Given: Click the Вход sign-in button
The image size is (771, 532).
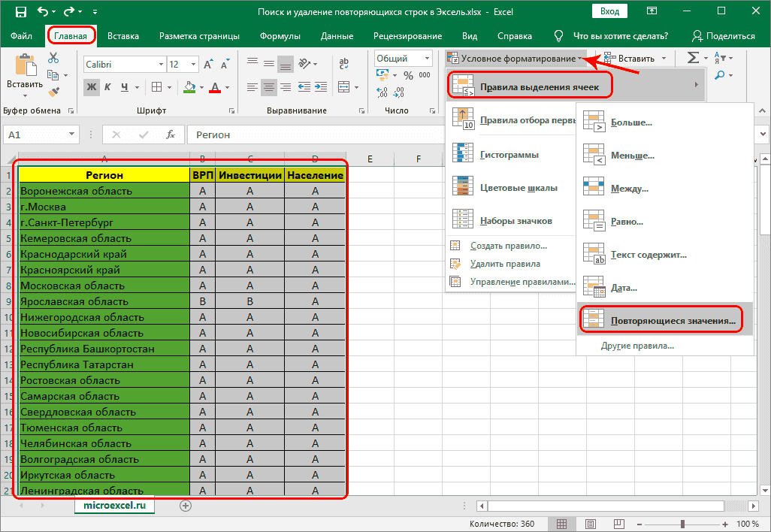Looking at the screenshot, I should (609, 11).
